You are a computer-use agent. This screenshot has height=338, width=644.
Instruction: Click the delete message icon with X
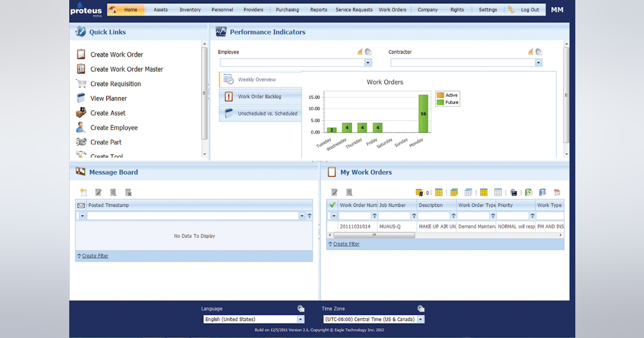(x=129, y=192)
